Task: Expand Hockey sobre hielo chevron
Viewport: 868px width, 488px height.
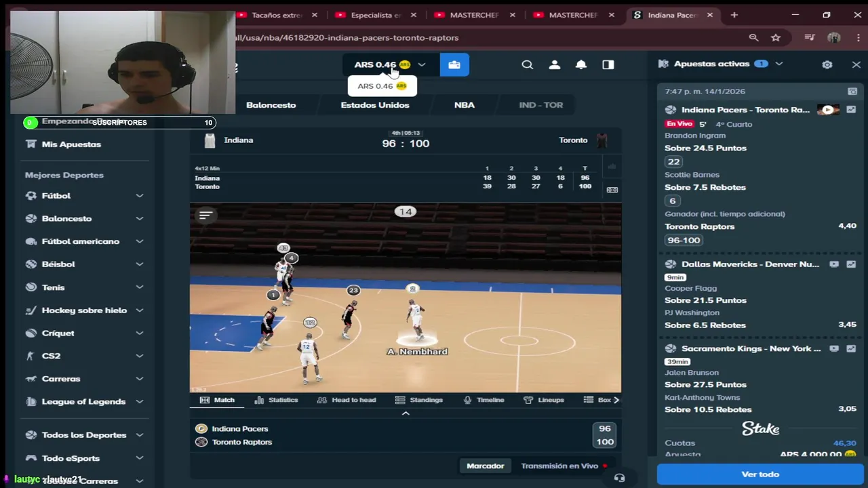Action: 139,310
